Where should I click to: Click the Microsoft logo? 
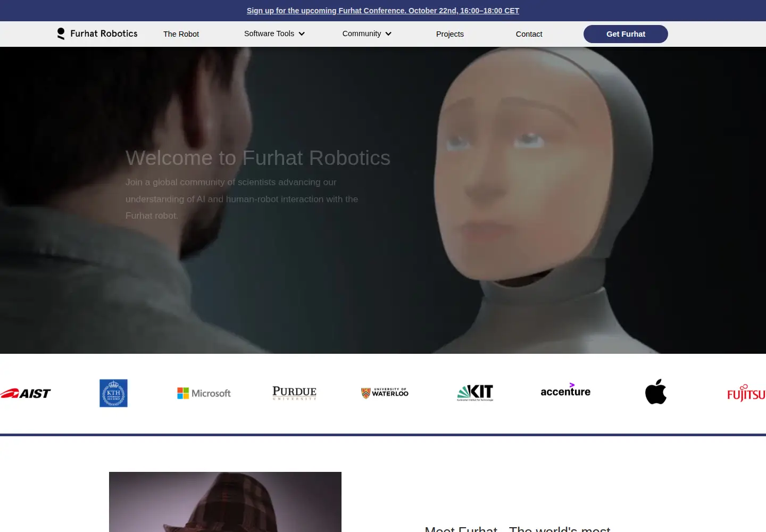pyautogui.click(x=204, y=393)
